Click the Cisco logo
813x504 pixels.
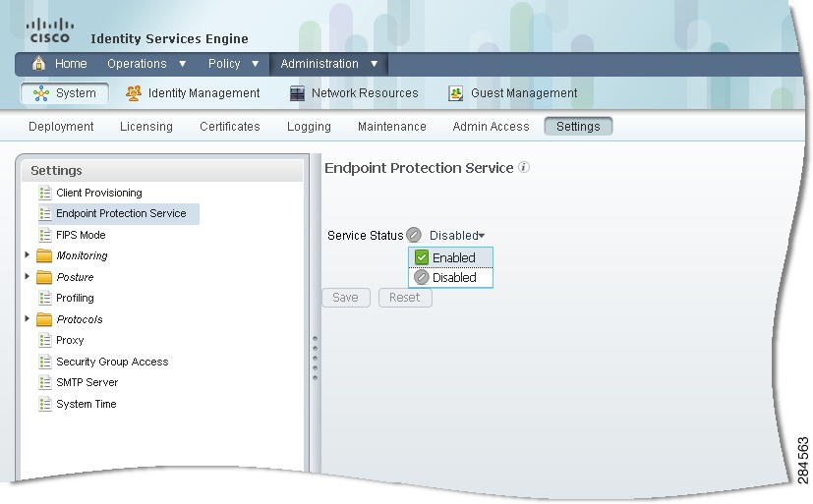pyautogui.click(x=50, y=31)
